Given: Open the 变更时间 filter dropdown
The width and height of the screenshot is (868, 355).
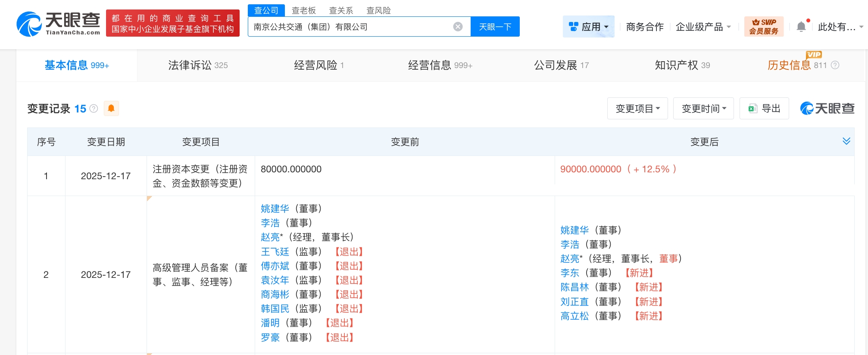Looking at the screenshot, I should click(703, 109).
